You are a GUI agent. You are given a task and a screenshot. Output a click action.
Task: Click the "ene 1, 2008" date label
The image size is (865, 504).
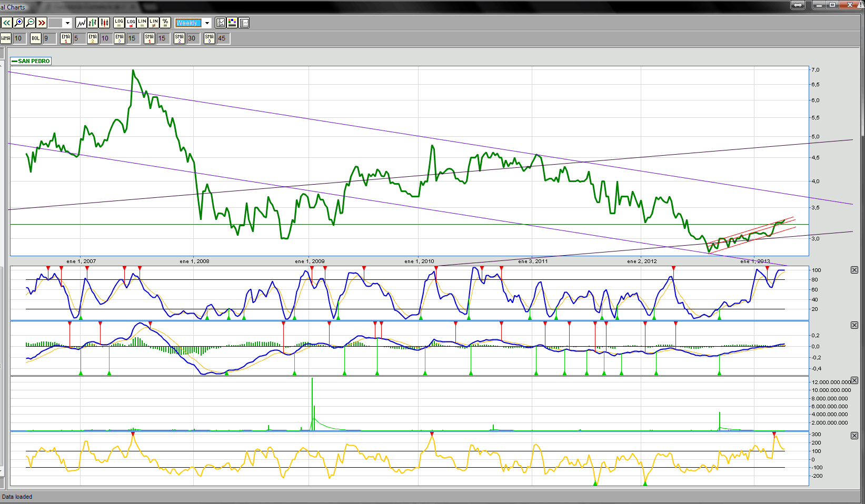pos(194,261)
